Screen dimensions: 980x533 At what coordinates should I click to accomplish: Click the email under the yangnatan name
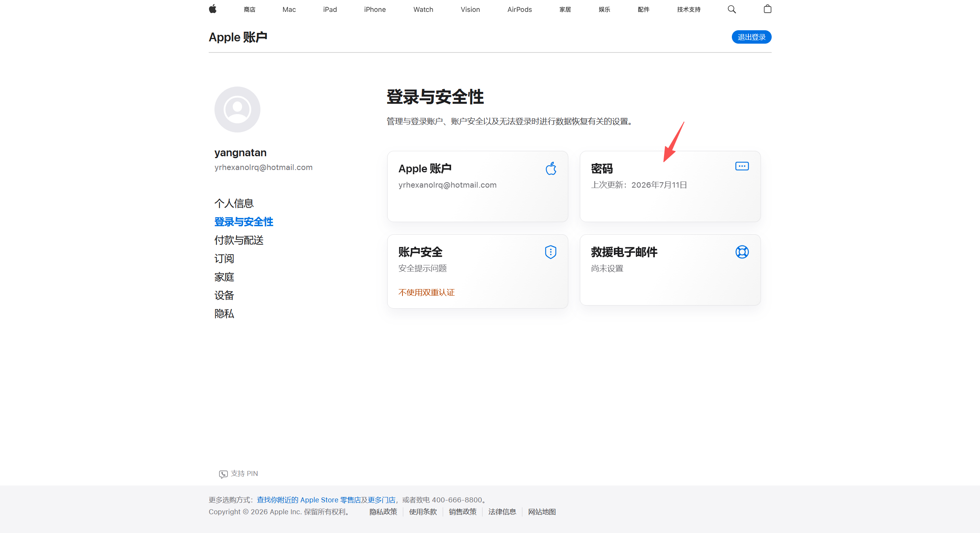263,167
